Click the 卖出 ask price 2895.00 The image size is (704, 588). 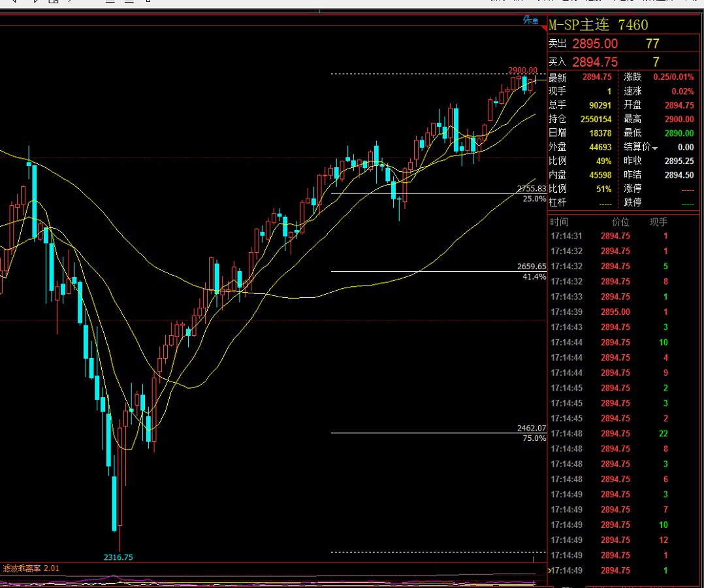coord(594,44)
